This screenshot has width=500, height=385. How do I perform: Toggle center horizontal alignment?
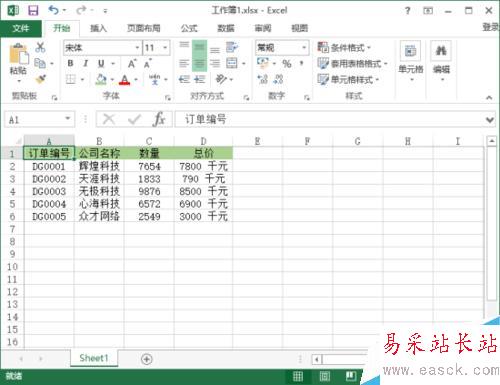point(199,63)
